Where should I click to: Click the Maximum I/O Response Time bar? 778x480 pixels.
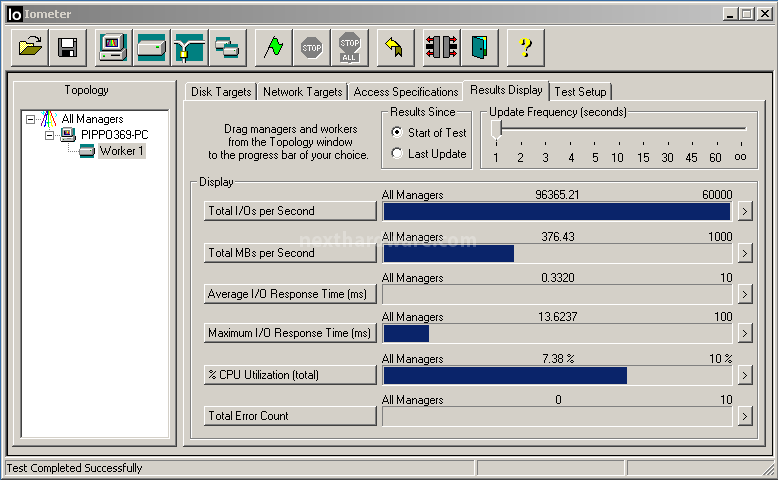pyautogui.click(x=557, y=334)
